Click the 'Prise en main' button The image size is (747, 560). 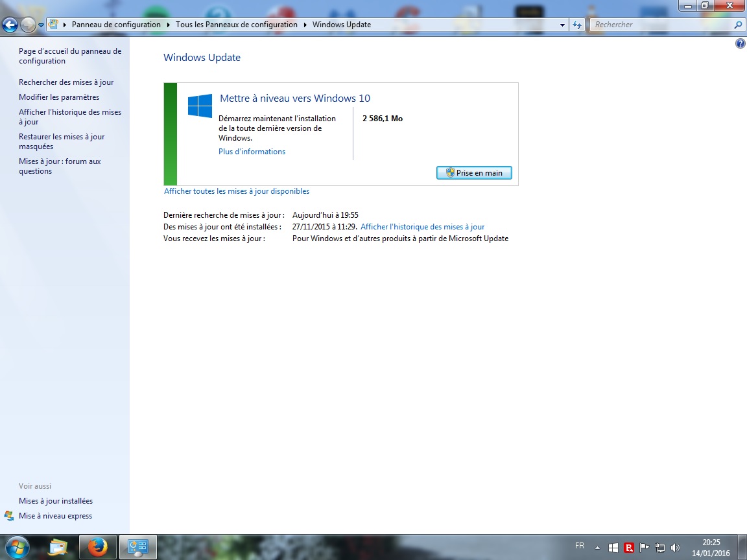point(474,173)
